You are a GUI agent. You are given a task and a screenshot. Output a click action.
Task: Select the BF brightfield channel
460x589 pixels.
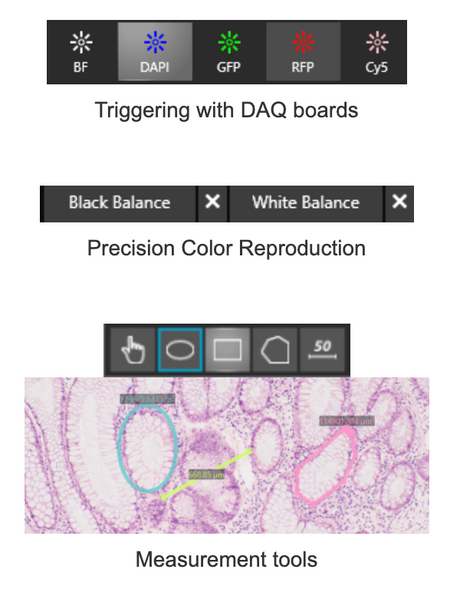pos(81,52)
